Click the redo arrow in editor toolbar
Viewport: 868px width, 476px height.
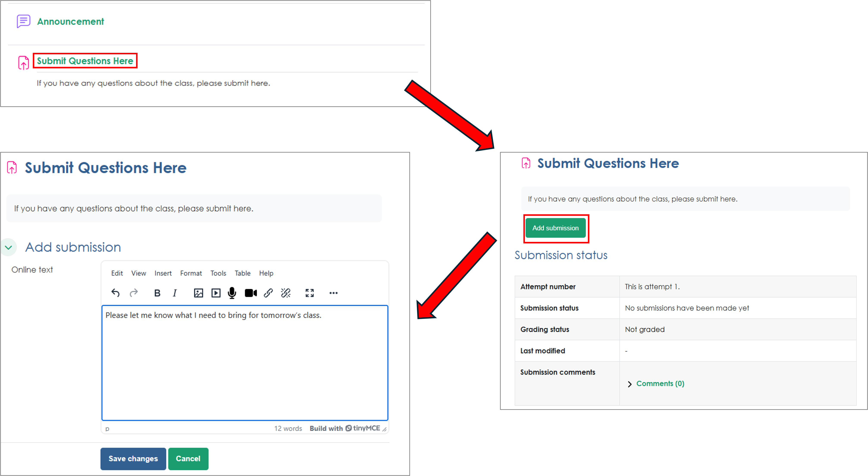pyautogui.click(x=134, y=293)
